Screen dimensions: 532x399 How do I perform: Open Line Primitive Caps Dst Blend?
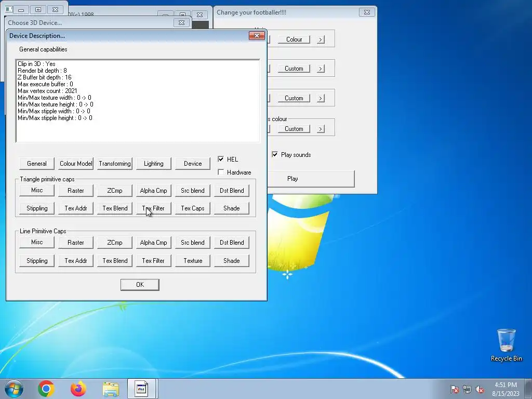coord(232,242)
